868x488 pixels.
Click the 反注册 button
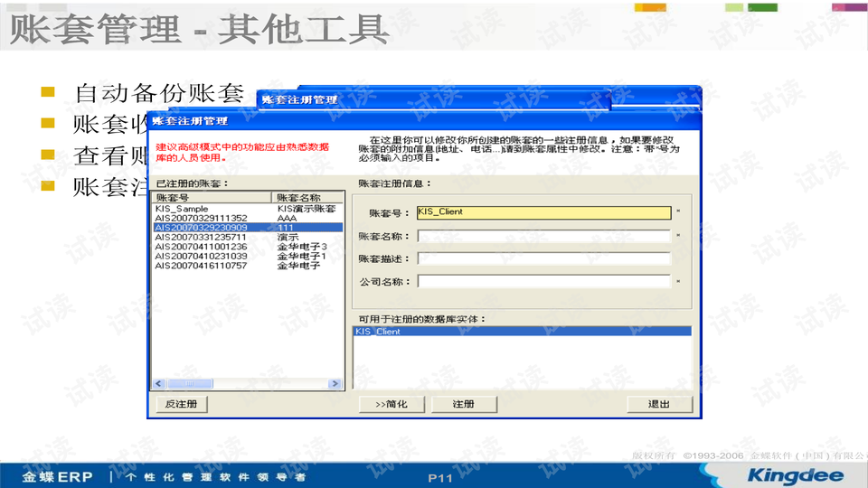181,404
